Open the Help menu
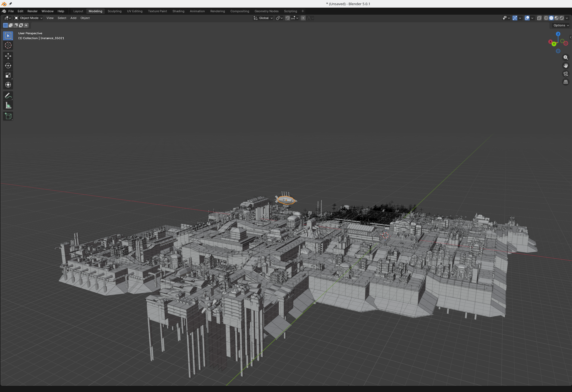572x392 pixels. point(61,11)
